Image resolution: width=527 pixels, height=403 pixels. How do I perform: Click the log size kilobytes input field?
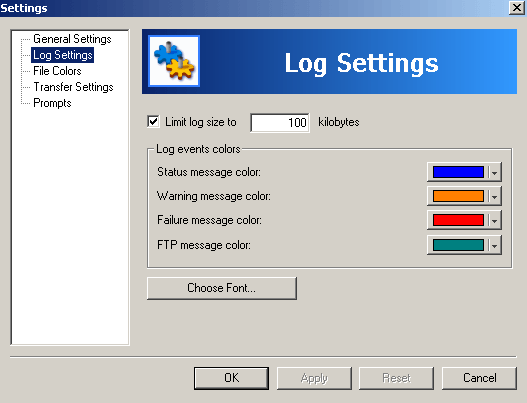pos(280,123)
